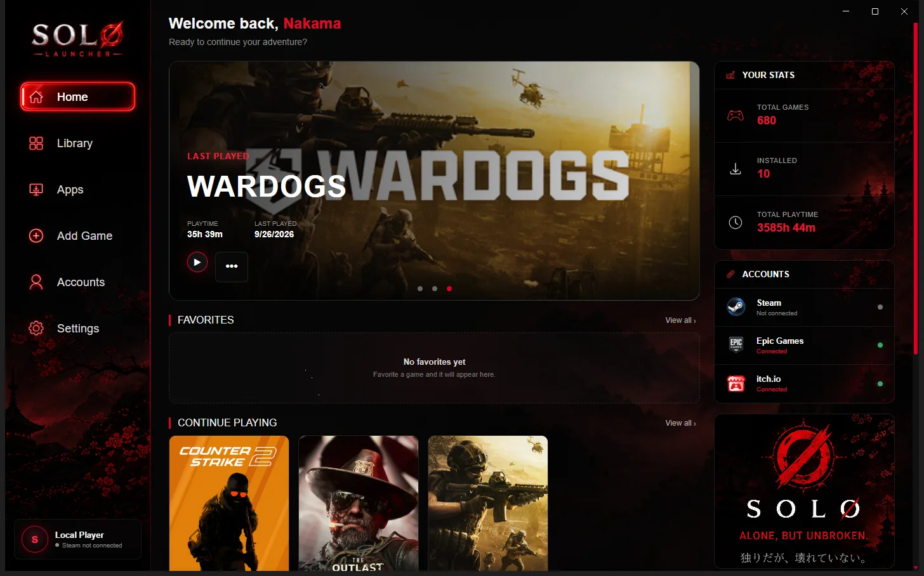Play WARDOGS with the play button

[197, 262]
